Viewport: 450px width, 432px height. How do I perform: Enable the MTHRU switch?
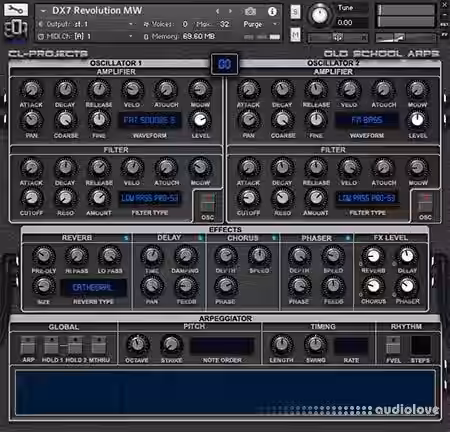coord(99,345)
